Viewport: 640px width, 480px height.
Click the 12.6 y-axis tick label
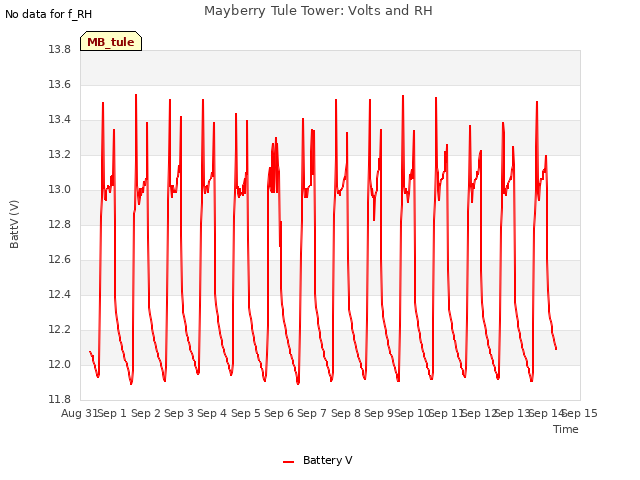coord(59,260)
